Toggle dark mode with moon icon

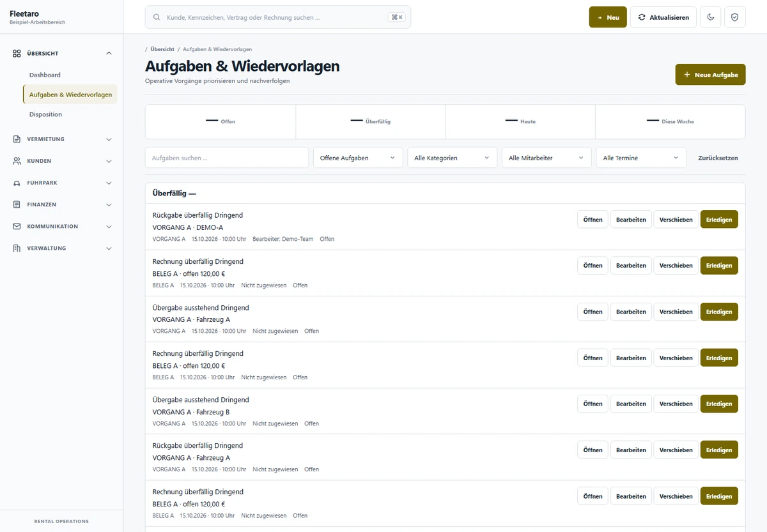[x=711, y=17]
